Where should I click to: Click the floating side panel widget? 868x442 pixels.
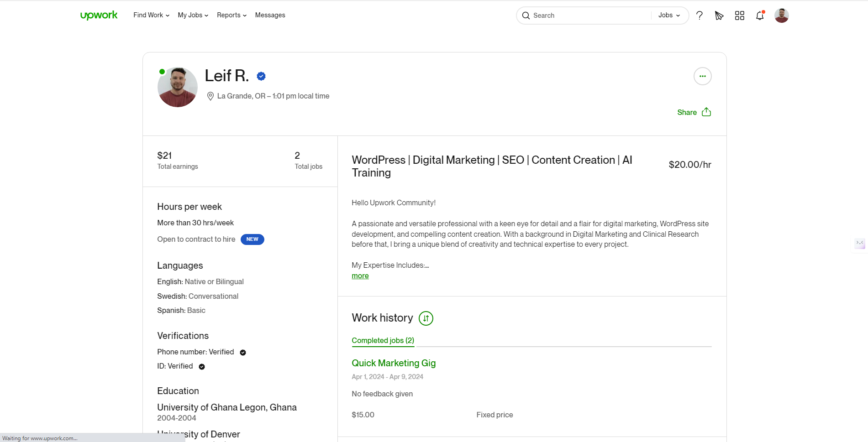[x=860, y=243]
